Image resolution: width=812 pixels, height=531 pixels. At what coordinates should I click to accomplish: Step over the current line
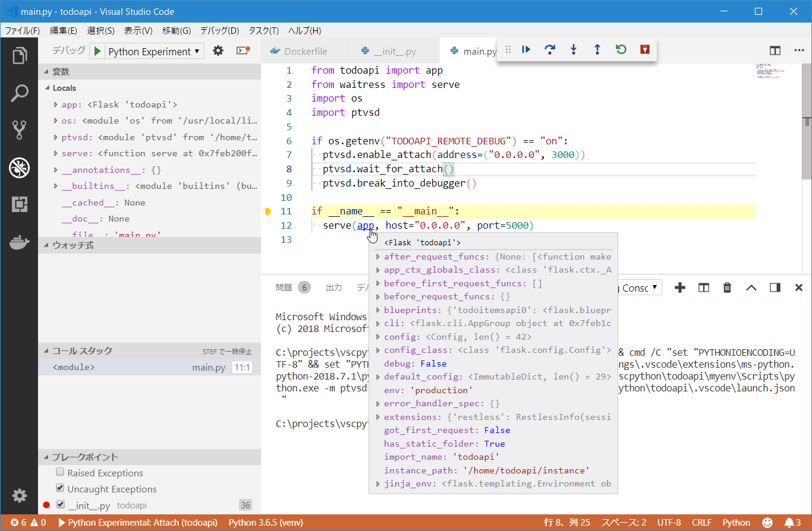click(549, 50)
